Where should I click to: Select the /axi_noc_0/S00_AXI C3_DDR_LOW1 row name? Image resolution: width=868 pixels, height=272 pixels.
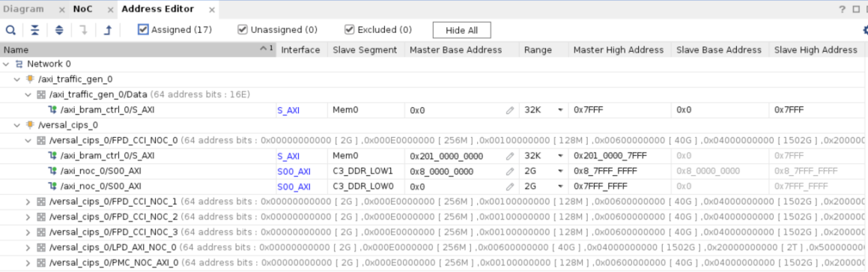pos(101,171)
